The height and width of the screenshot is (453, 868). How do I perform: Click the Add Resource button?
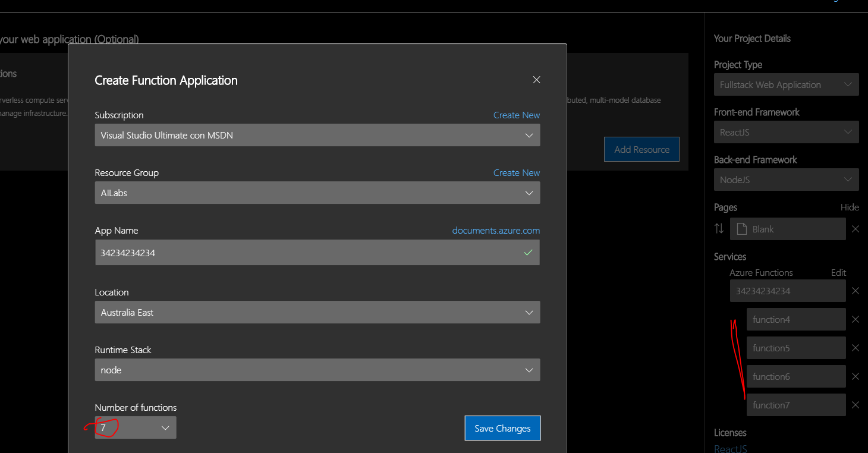click(x=641, y=149)
